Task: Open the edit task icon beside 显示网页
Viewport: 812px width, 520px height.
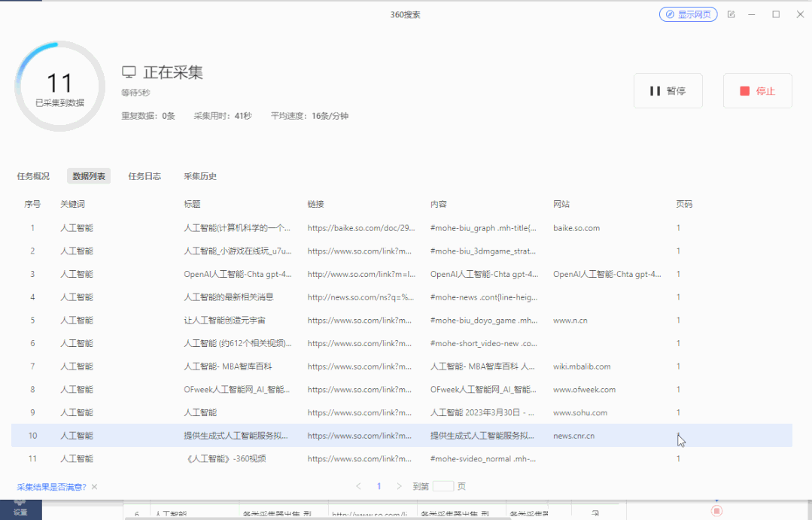Action: tap(731, 14)
